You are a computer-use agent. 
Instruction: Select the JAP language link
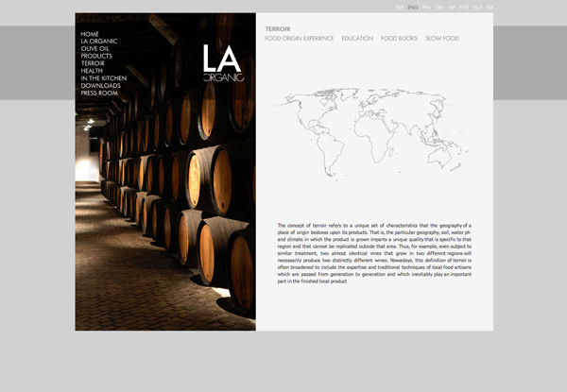pos(451,8)
